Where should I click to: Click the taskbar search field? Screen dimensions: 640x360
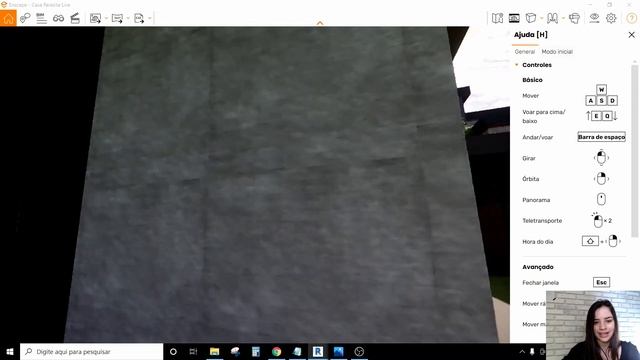[x=91, y=351]
